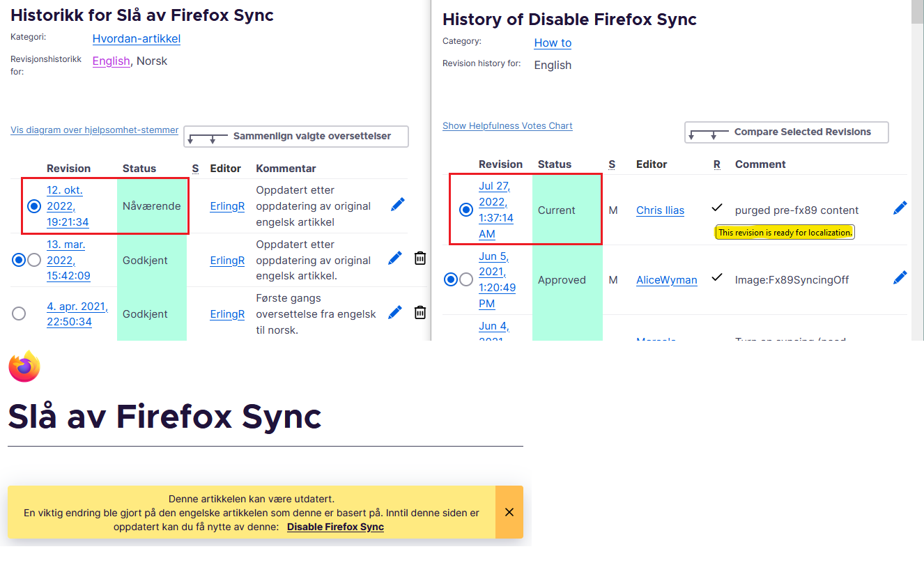This screenshot has height=572, width=924.
Task: Open Show Helpfulness Votes Chart link
Action: (507, 126)
